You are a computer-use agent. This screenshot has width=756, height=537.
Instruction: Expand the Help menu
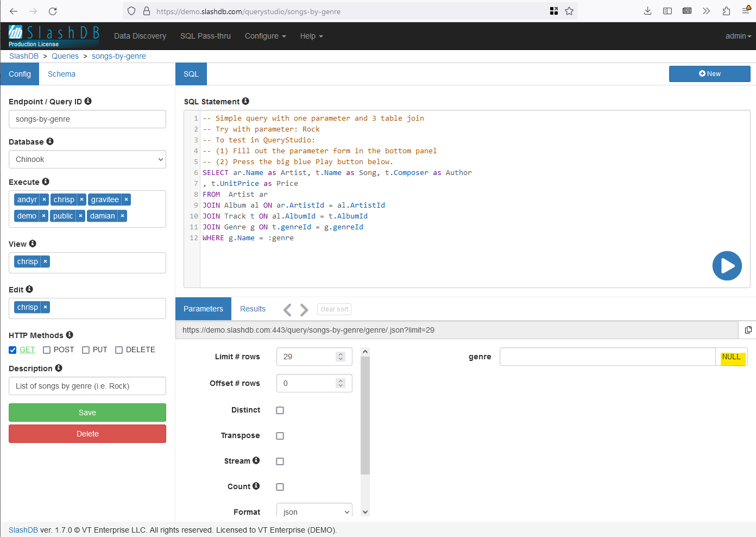click(311, 36)
